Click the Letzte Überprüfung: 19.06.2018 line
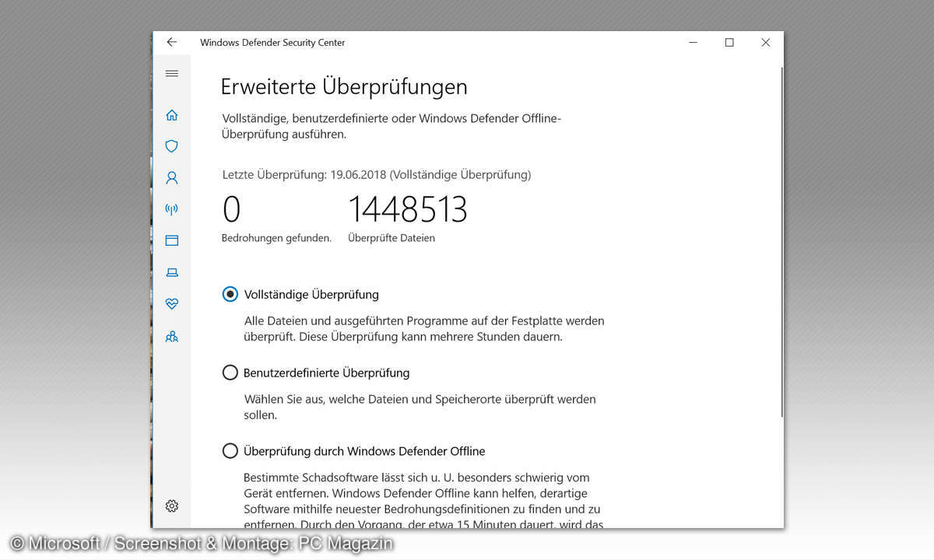 pyautogui.click(x=377, y=175)
